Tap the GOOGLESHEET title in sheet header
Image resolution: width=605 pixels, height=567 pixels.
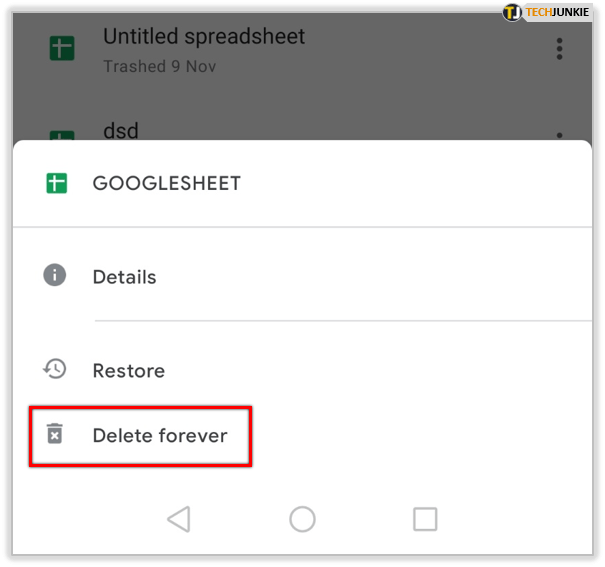[166, 184]
